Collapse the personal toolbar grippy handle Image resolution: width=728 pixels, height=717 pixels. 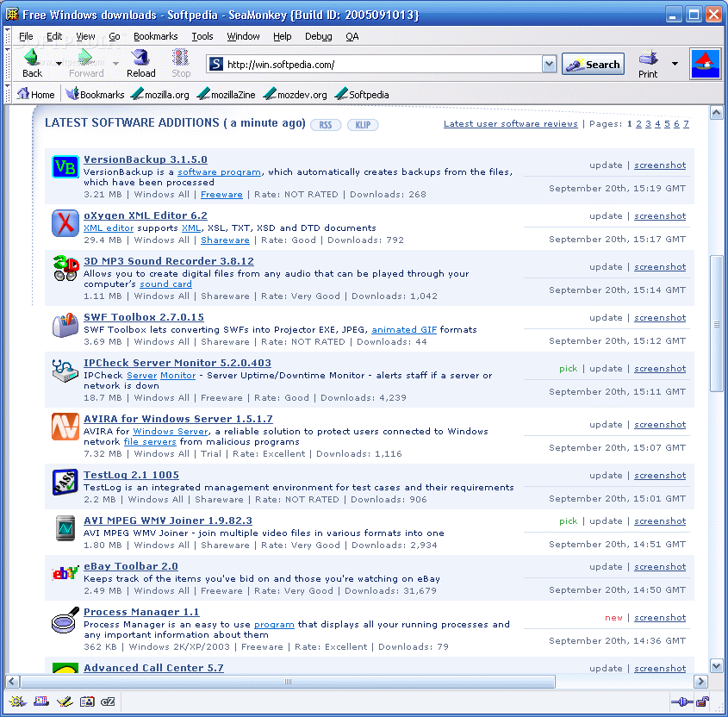click(7, 94)
